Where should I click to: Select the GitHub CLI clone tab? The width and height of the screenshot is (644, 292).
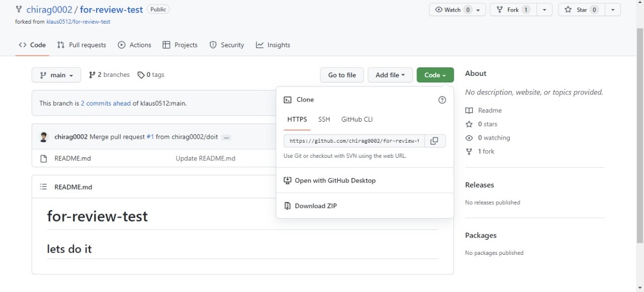[357, 120]
